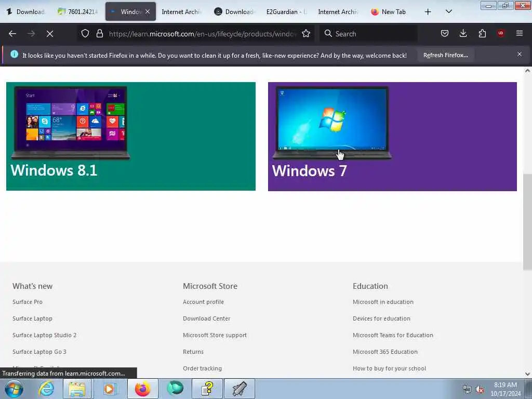Open the Surface Pro link
The image size is (532, 399).
pos(28,302)
